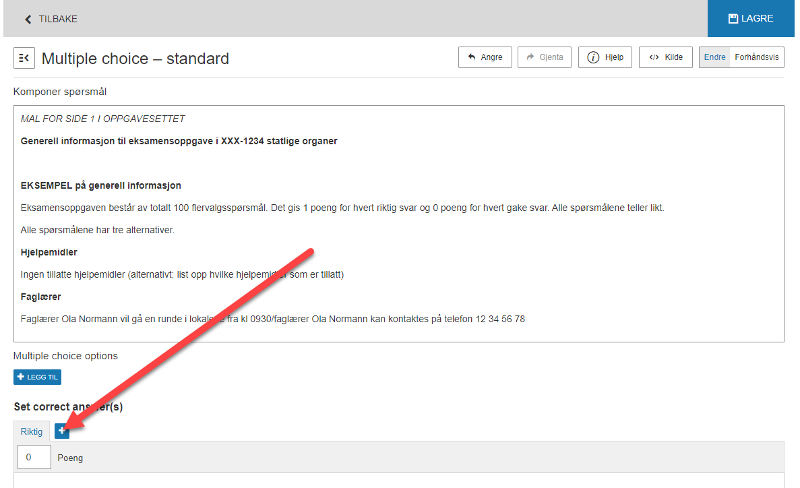The width and height of the screenshot is (800, 488).
Task: Click the 'MAL FOR SIDE 1 I OPPGAVESETTET' line
Action: [x=103, y=118]
